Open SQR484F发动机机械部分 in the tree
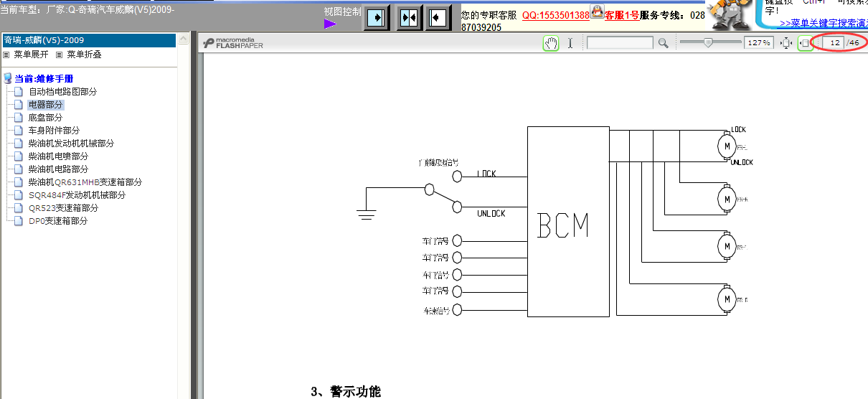 click(x=77, y=195)
